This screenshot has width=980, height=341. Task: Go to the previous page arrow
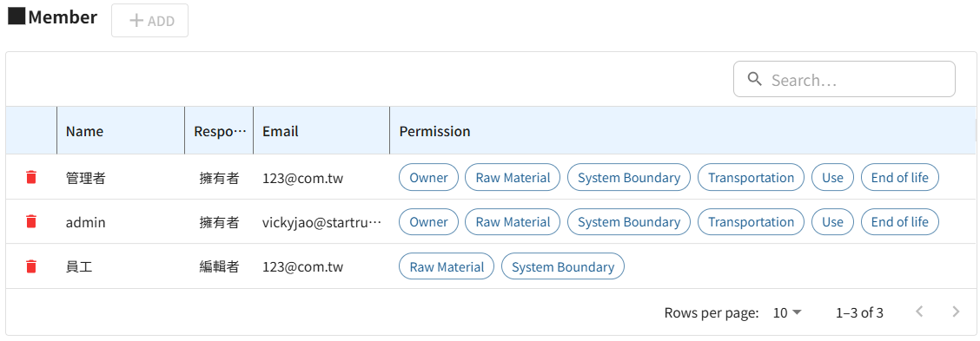(919, 311)
